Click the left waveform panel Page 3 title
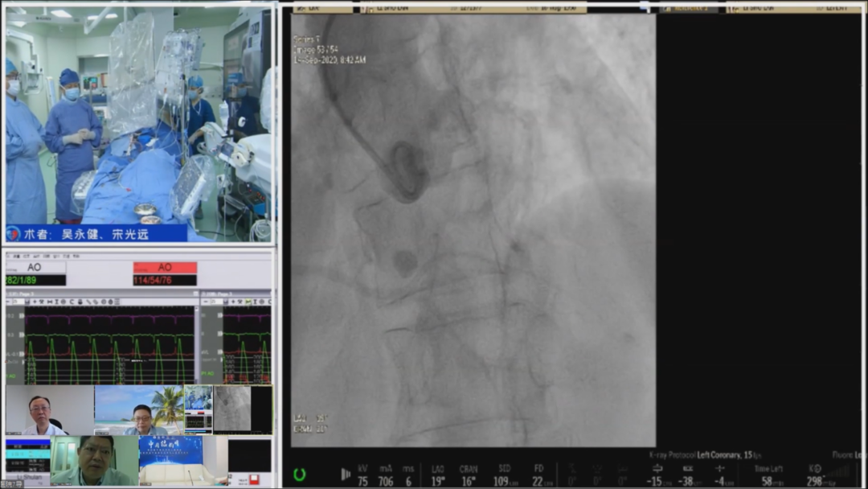868x489 pixels. 19,294
